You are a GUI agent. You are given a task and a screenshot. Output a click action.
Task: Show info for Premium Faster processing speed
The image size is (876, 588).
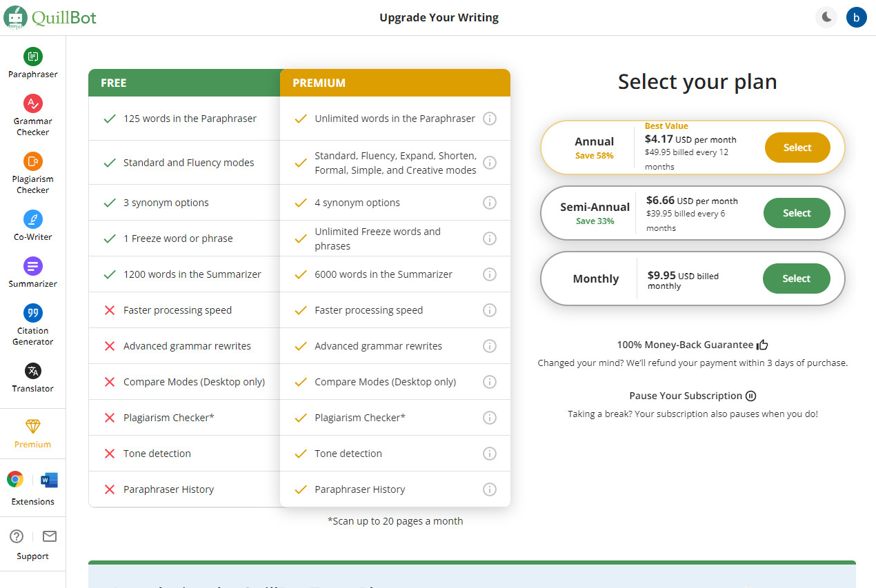coord(490,310)
